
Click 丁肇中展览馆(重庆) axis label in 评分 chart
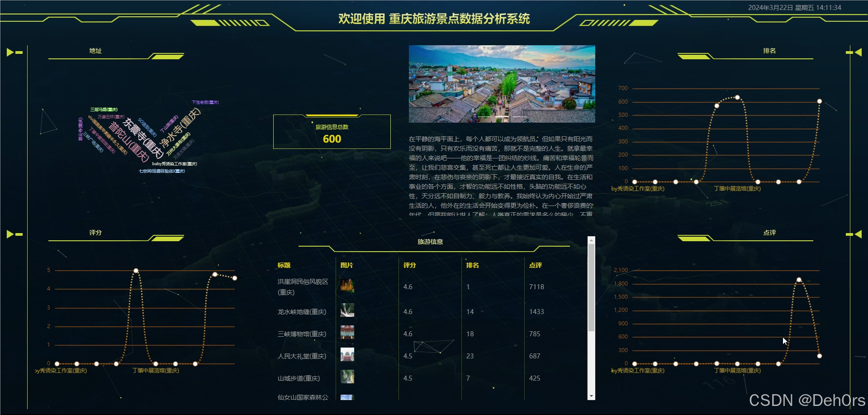coord(156,371)
